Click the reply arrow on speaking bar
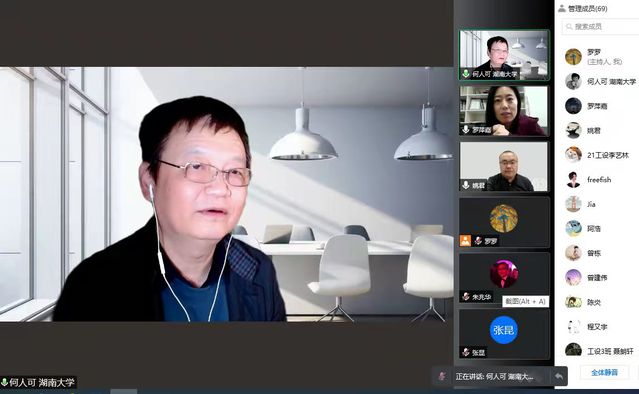This screenshot has height=394, width=639. (559, 376)
